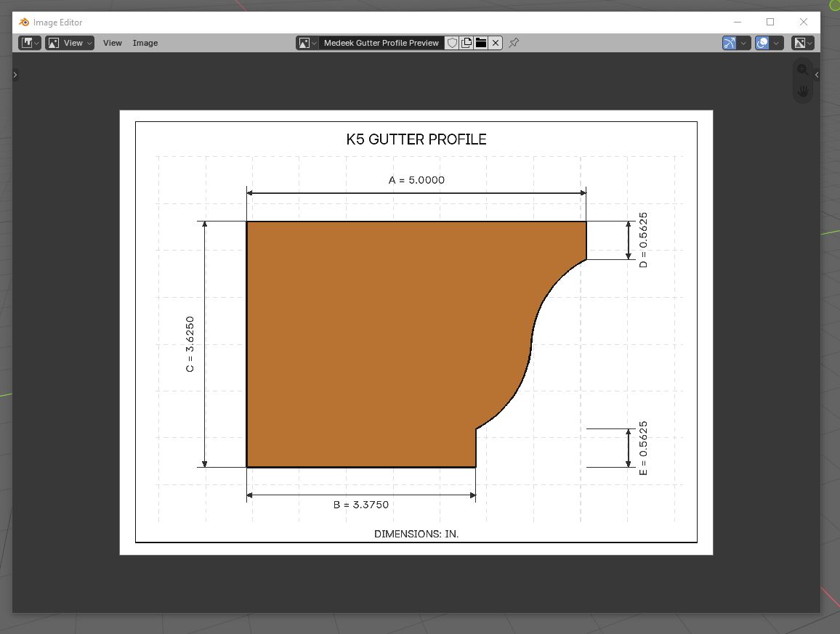Image resolution: width=840 pixels, height=634 pixels.
Task: Open the Image menu
Action: click(x=145, y=43)
